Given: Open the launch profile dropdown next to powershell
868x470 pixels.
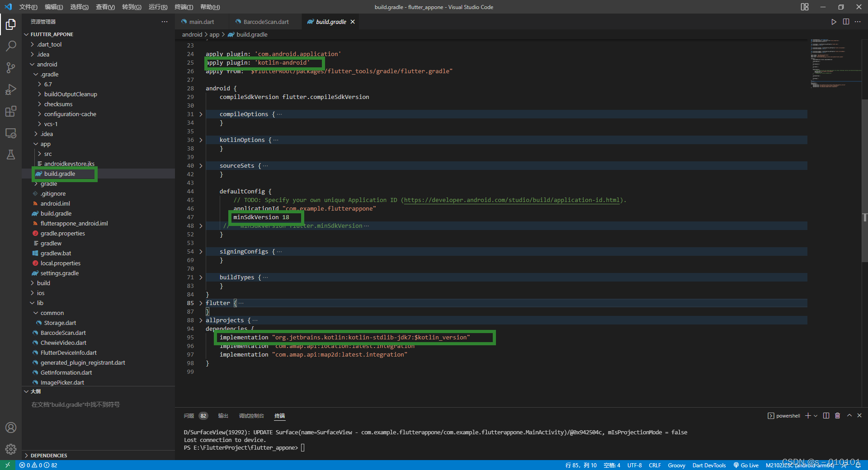Looking at the screenshot, I should click(x=816, y=416).
